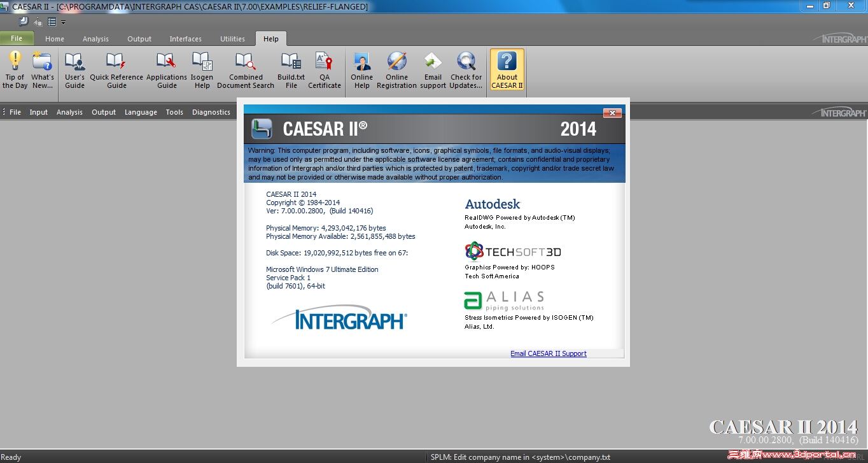The image size is (868, 463).
Task: Launch Combined Document Search
Action: tap(246, 69)
